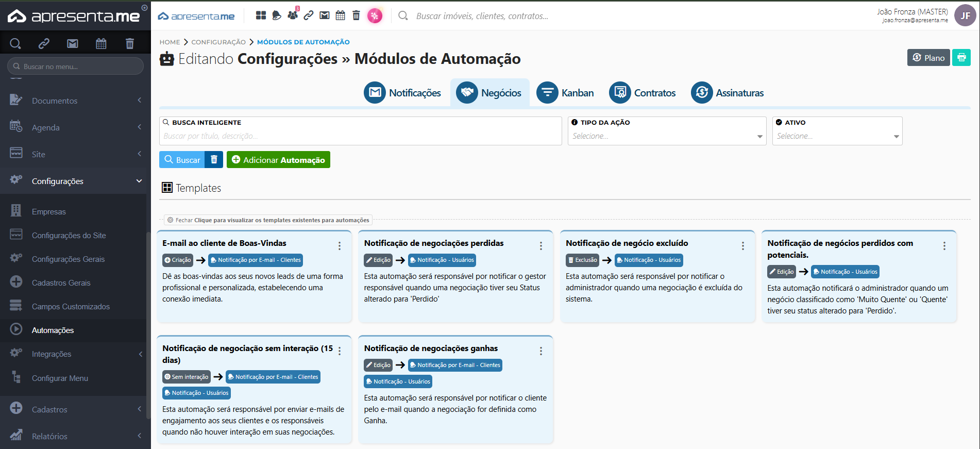
Task: Click the sidebar trash icon
Action: (x=130, y=43)
